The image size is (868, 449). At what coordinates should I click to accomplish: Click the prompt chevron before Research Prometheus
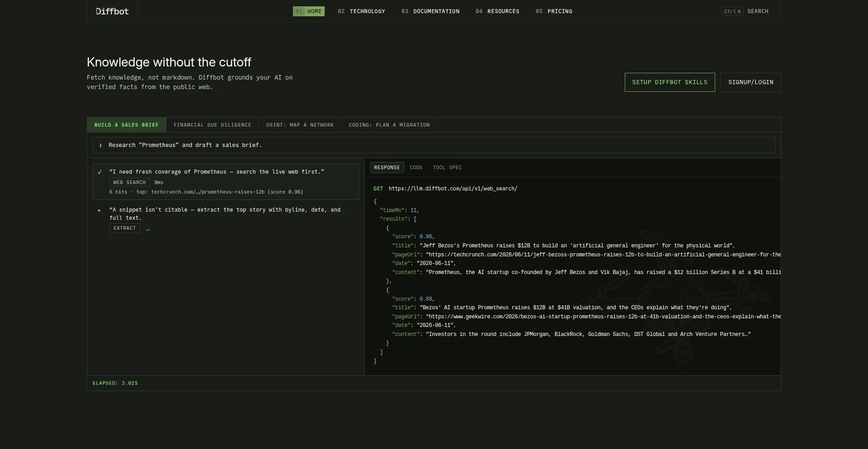pyautogui.click(x=100, y=145)
